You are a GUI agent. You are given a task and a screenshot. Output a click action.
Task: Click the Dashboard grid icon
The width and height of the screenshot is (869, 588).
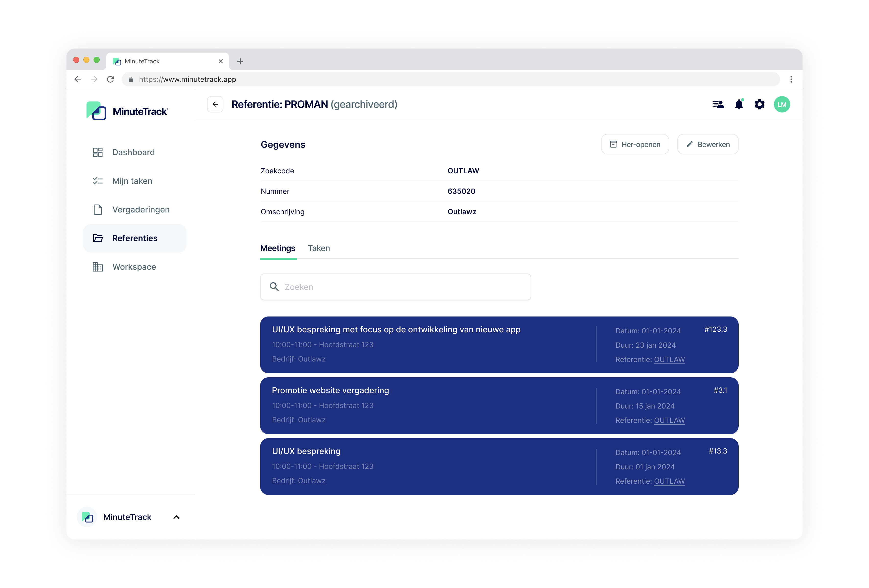coord(98,152)
